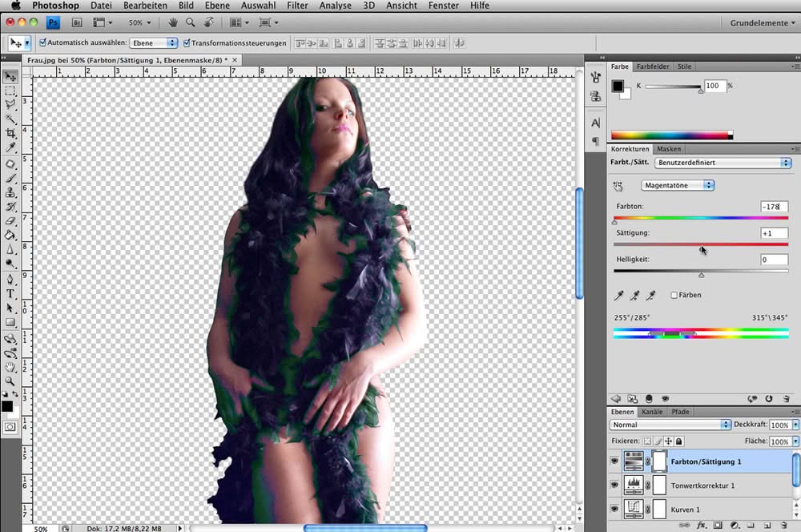This screenshot has width=801, height=532.
Task: Select the Hand tool in the toolbox
Action: point(10,368)
